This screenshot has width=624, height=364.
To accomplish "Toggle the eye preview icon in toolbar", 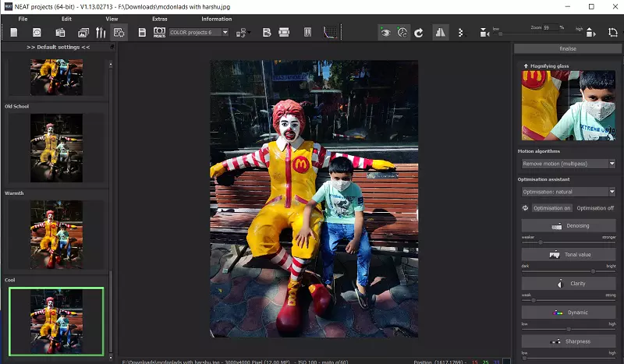I will tap(385, 33).
